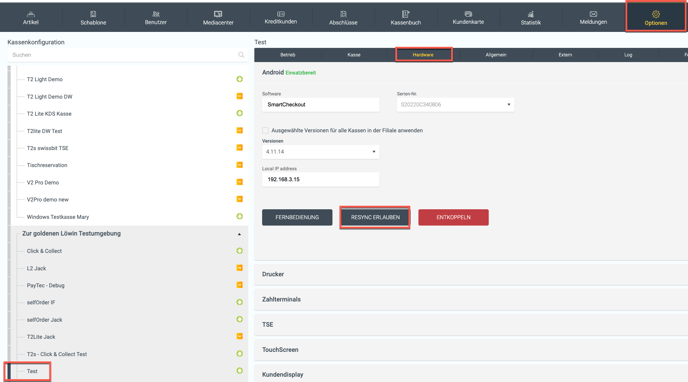Viewport: 688px width, 382px height.
Task: Enable apply versions to all Kassen checkbox
Action: coord(265,130)
